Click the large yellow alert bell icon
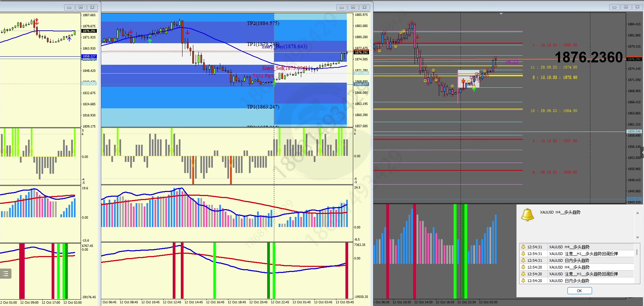Image resolution: width=644 pixels, height=306 pixels. 528,215
